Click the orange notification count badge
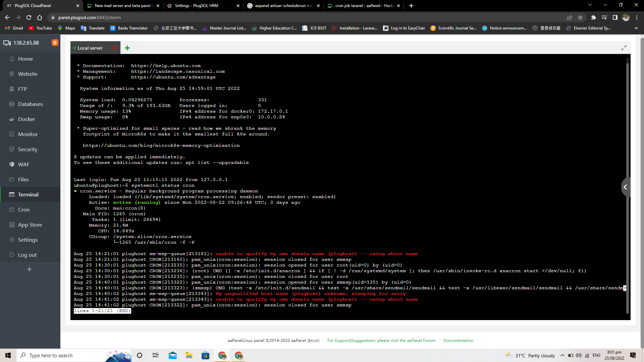This screenshot has width=644, height=362. (x=55, y=43)
